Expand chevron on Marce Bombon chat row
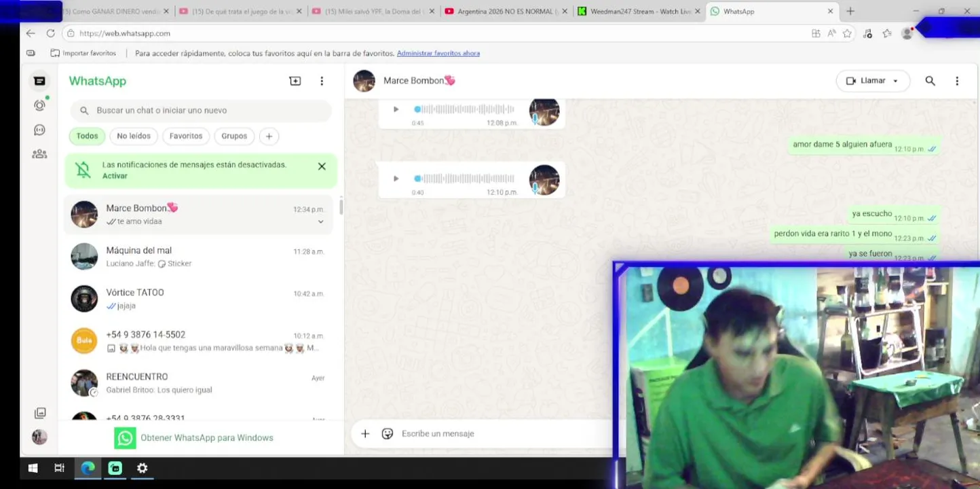Screen dimensions: 980x489 pos(321,222)
